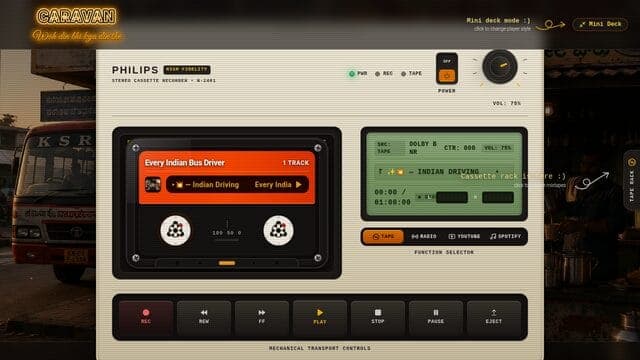Click the HIGH FIDELITY badge
Viewport: 640px width, 360px height.
(x=187, y=70)
